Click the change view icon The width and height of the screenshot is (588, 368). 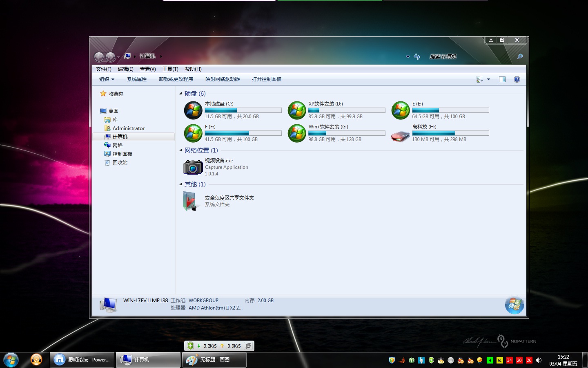point(480,79)
